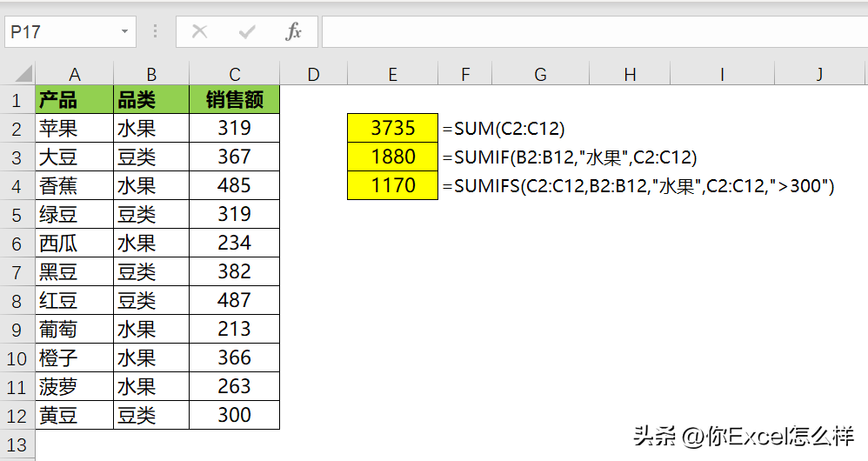Click the Name Box showing P17
Screen dimensions: 868x461
pyautogui.click(x=59, y=32)
